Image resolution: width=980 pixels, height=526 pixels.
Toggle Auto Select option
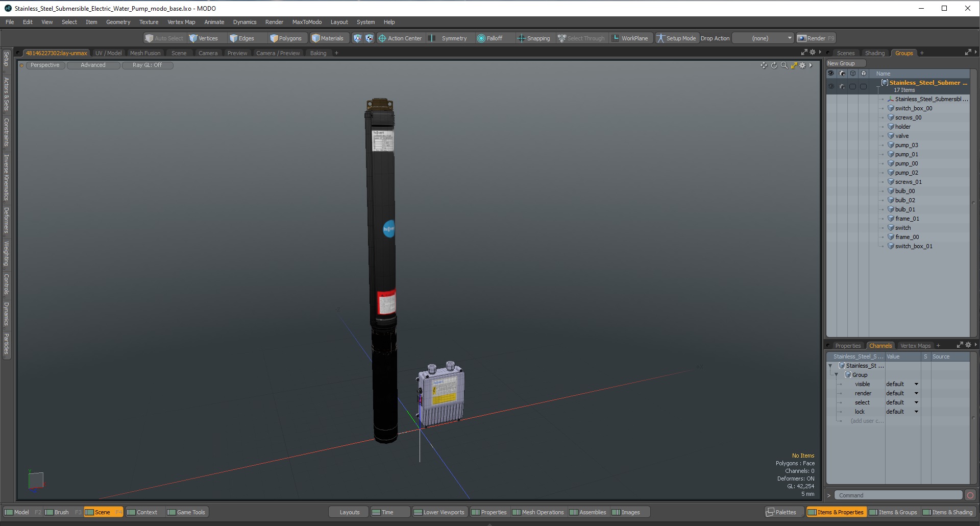164,38
